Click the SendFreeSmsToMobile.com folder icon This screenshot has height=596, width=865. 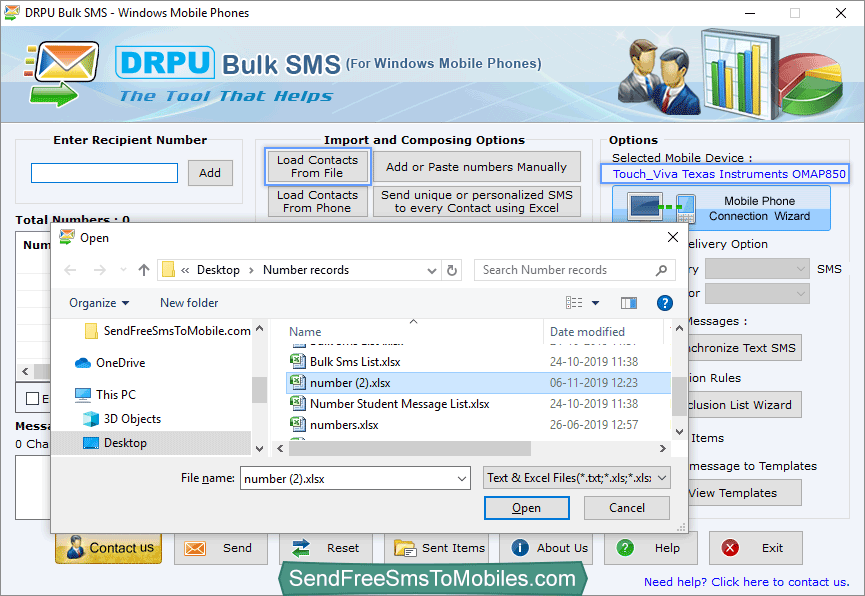(92, 331)
